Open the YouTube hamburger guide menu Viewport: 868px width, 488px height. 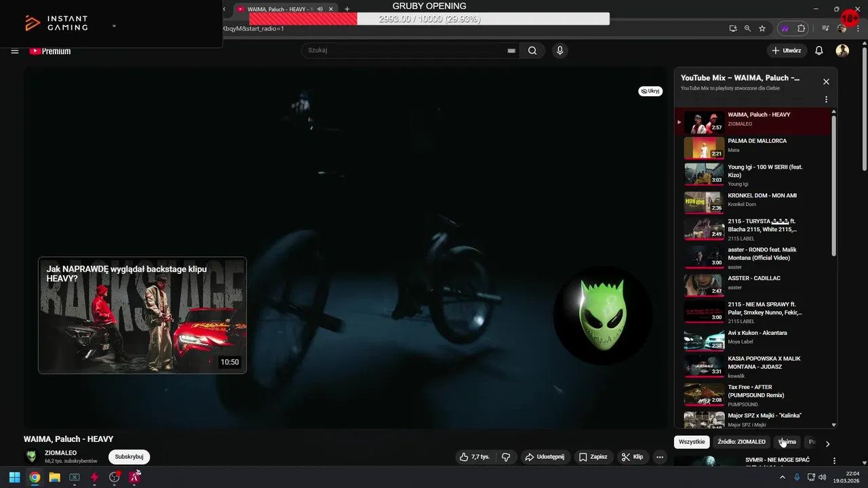pos(15,51)
